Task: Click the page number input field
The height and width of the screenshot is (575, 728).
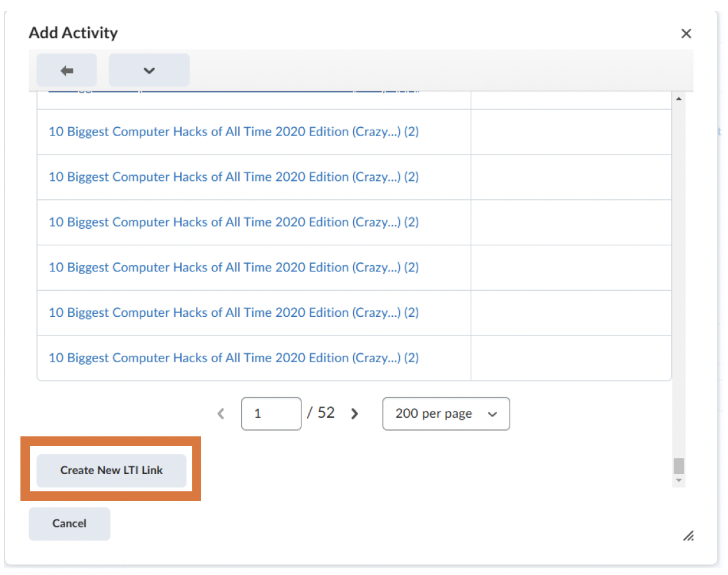Action: [x=271, y=414]
